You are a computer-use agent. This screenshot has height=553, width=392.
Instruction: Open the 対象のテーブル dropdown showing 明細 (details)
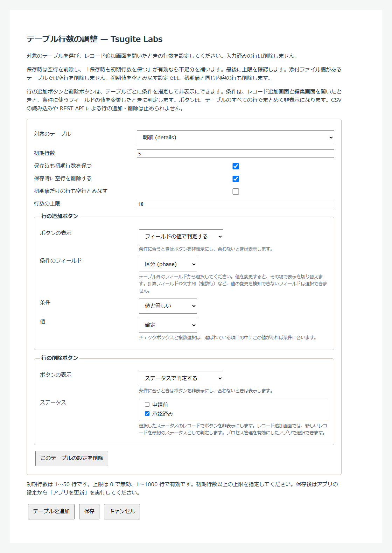(235, 138)
